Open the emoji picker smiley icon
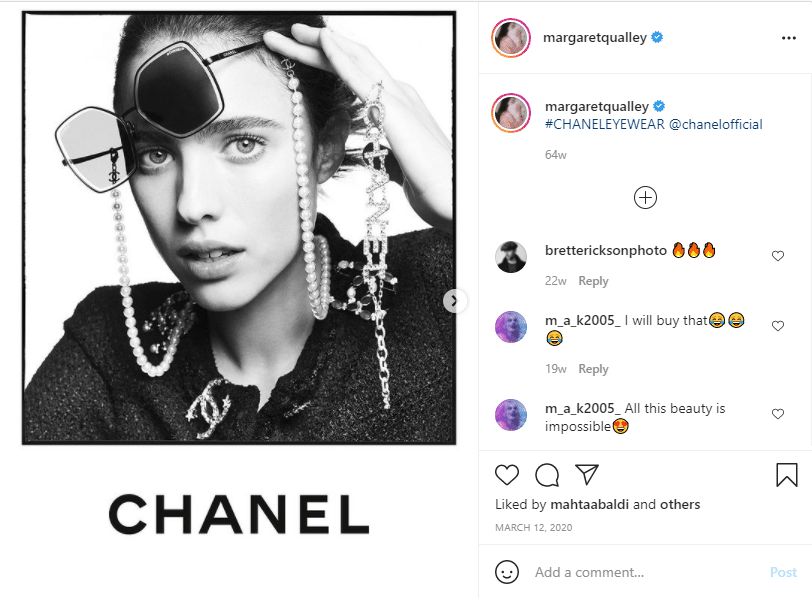The width and height of the screenshot is (812, 598). pos(505,573)
